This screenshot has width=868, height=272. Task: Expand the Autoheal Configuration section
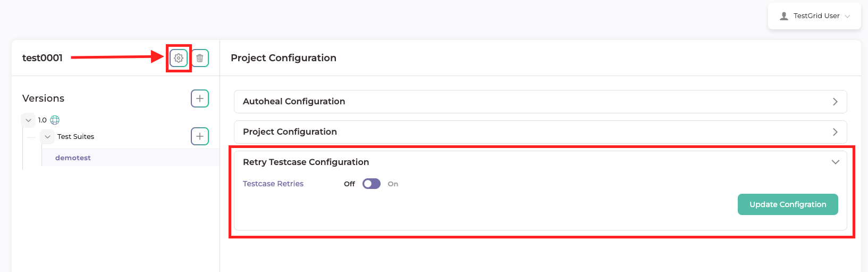point(835,102)
